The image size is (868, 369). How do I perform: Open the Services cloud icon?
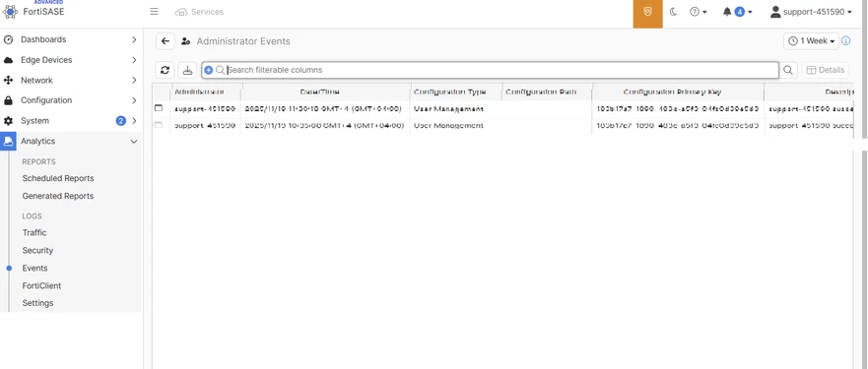180,12
